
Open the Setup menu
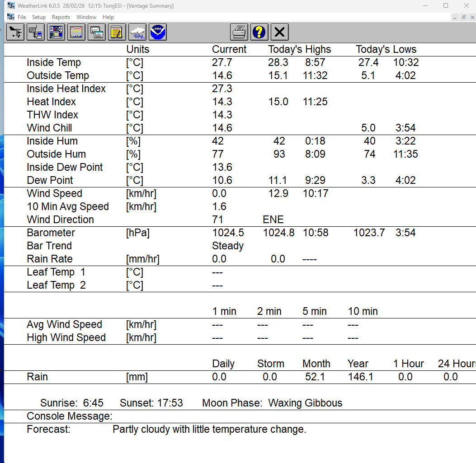pyautogui.click(x=38, y=17)
